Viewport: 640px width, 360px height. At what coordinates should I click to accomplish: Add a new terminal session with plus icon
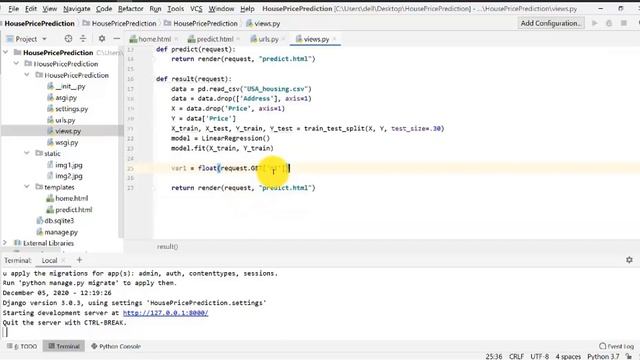pyautogui.click(x=80, y=260)
